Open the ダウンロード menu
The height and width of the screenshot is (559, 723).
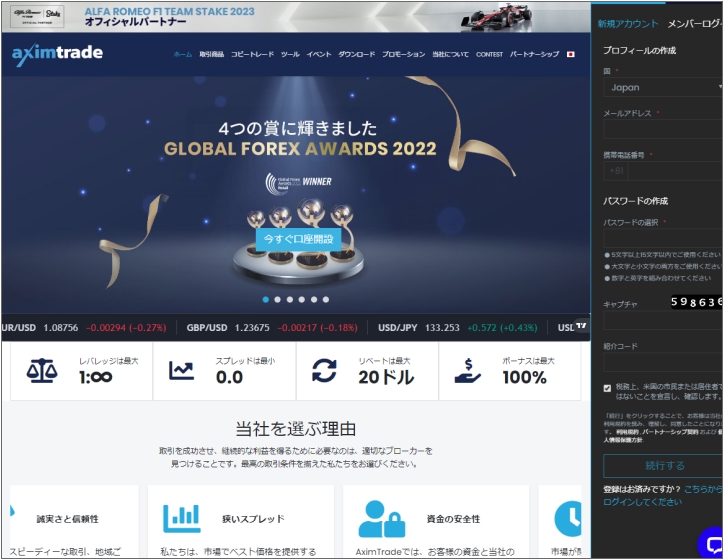coord(356,54)
